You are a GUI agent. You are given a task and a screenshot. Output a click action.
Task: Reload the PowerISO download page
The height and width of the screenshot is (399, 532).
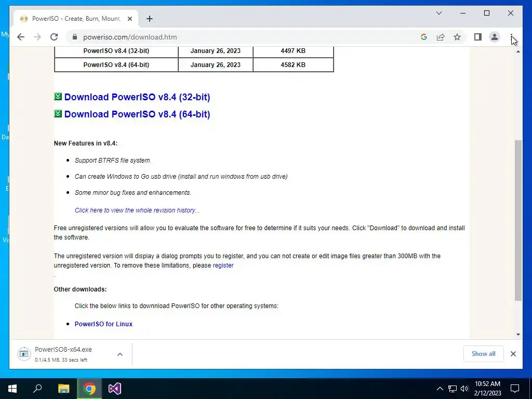pyautogui.click(x=54, y=37)
